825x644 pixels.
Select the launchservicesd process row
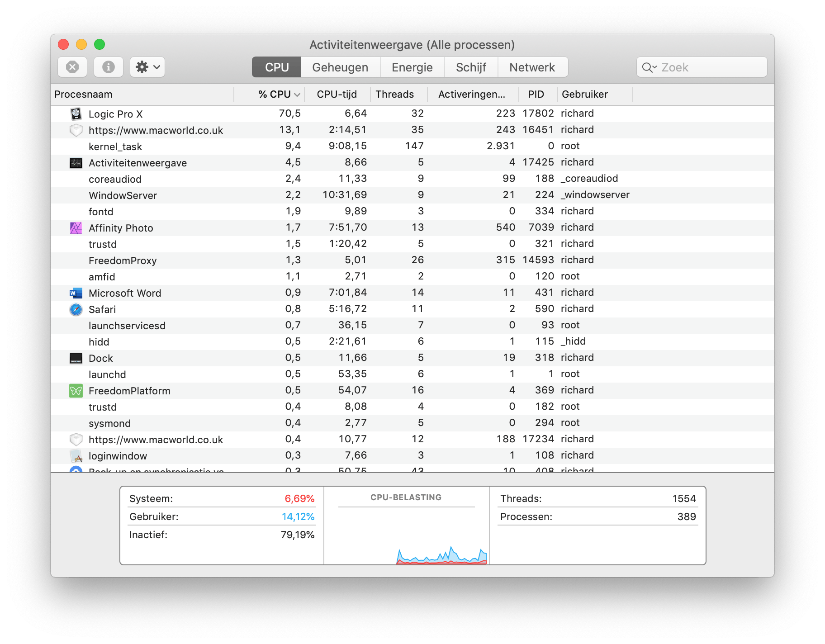412,325
